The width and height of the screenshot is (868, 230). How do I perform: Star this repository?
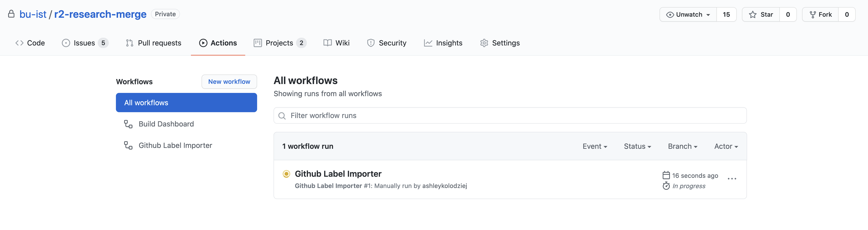pos(761,15)
